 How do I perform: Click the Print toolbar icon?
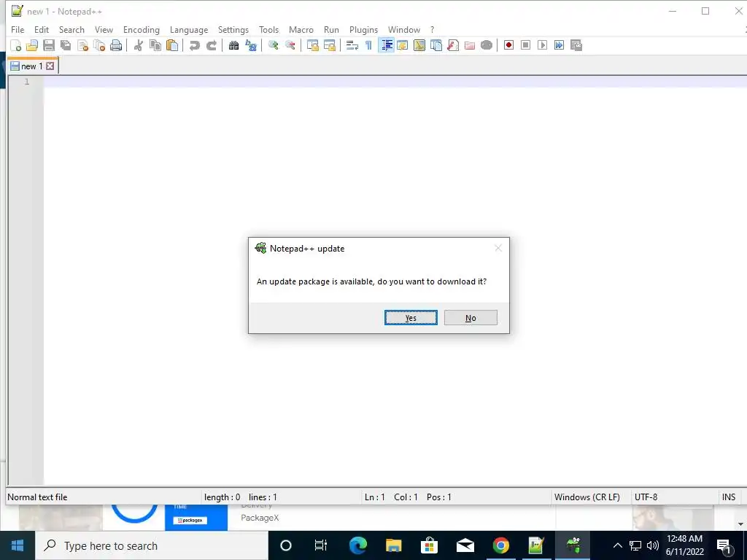(116, 45)
